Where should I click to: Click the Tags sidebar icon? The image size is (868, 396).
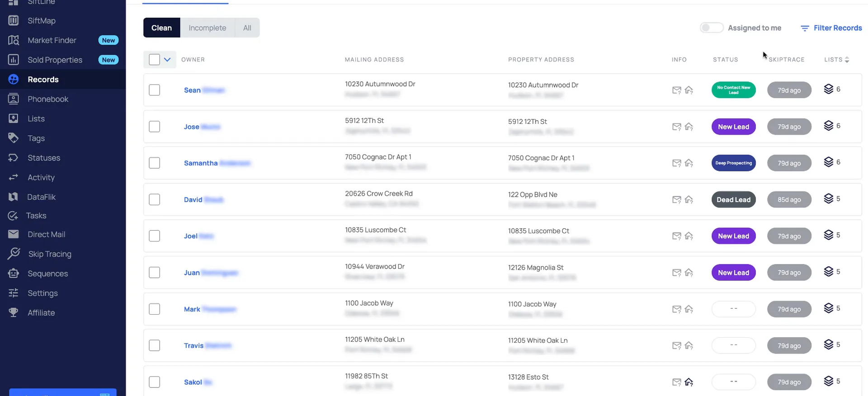coord(14,138)
